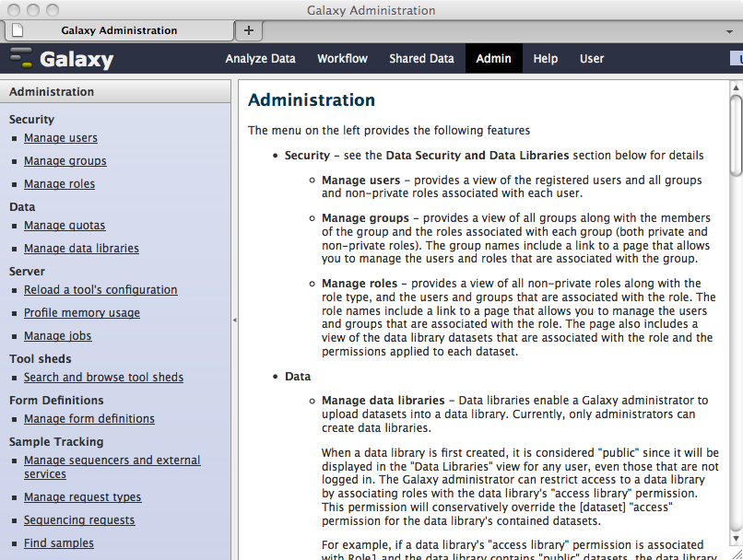Click the Sample Tracking section heading
The width and height of the screenshot is (743, 560).
pos(56,442)
